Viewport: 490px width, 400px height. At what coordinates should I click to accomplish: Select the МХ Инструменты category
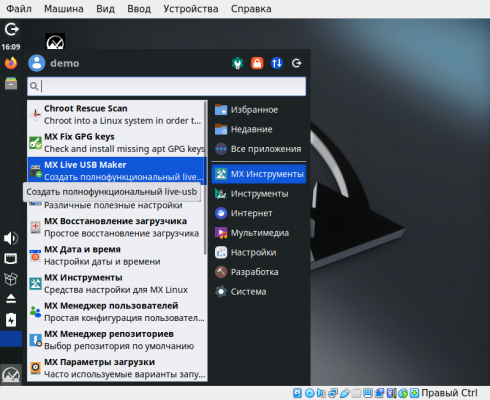(259, 174)
